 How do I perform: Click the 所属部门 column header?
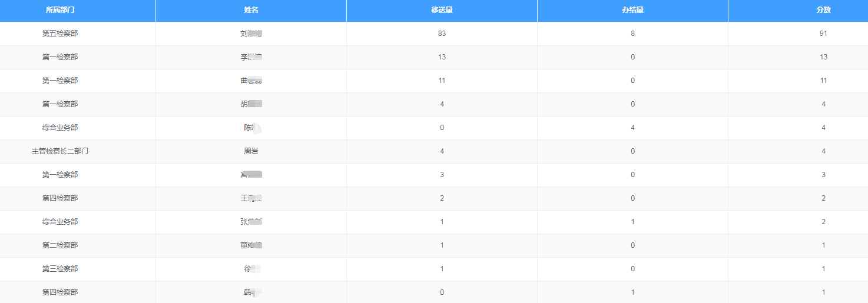(60, 10)
